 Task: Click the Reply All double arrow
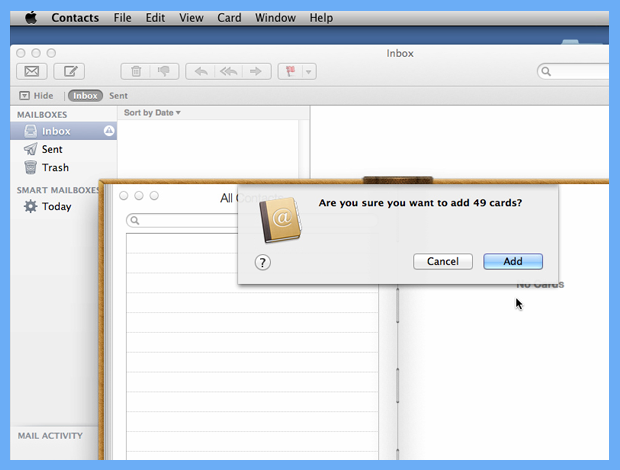(x=229, y=72)
